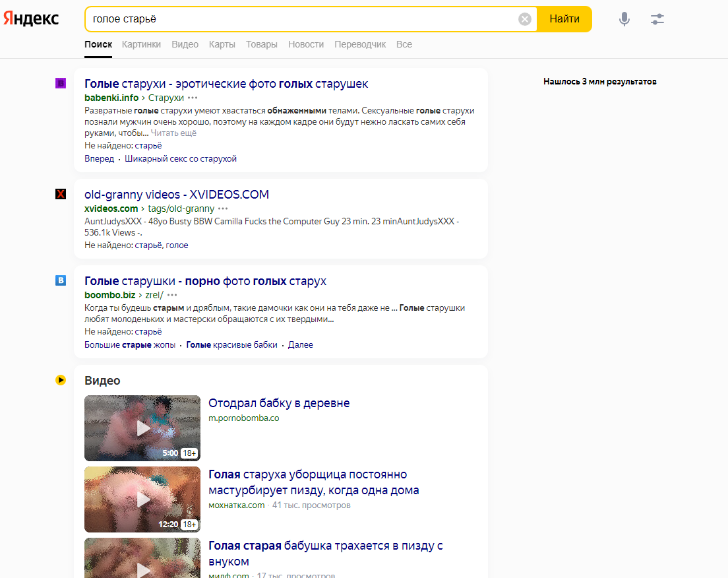Switch to the Картинки tab

coord(141,45)
